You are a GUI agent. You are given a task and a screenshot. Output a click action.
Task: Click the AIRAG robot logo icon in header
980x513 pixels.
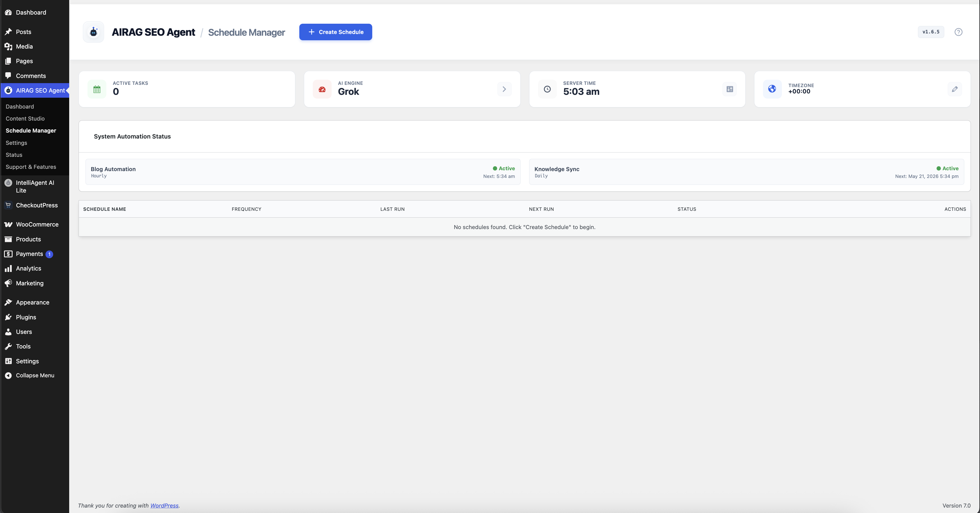click(x=93, y=32)
